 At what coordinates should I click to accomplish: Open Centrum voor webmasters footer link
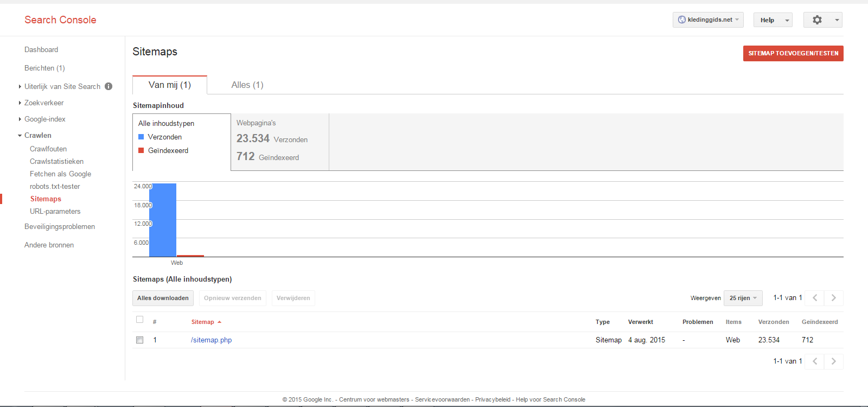(x=374, y=399)
